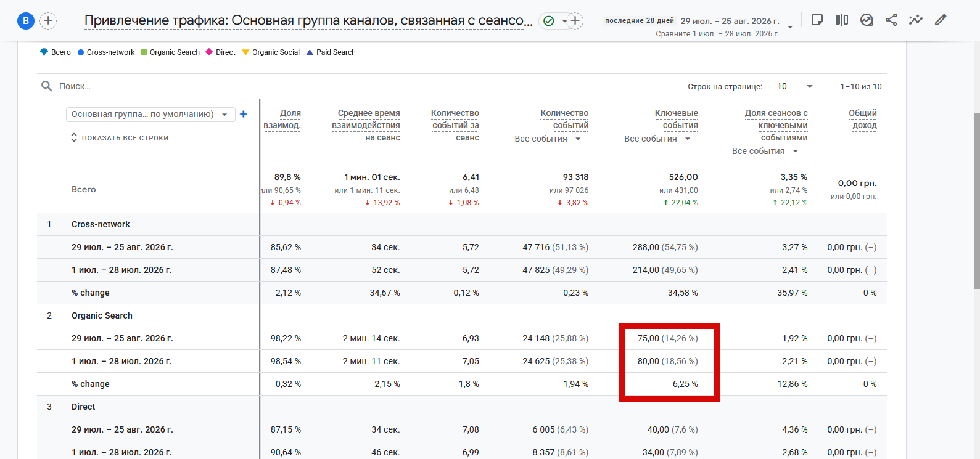Click the "Сравните: 1 июл. – 28 июл." comparison text
980x459 pixels.
pyautogui.click(x=717, y=34)
